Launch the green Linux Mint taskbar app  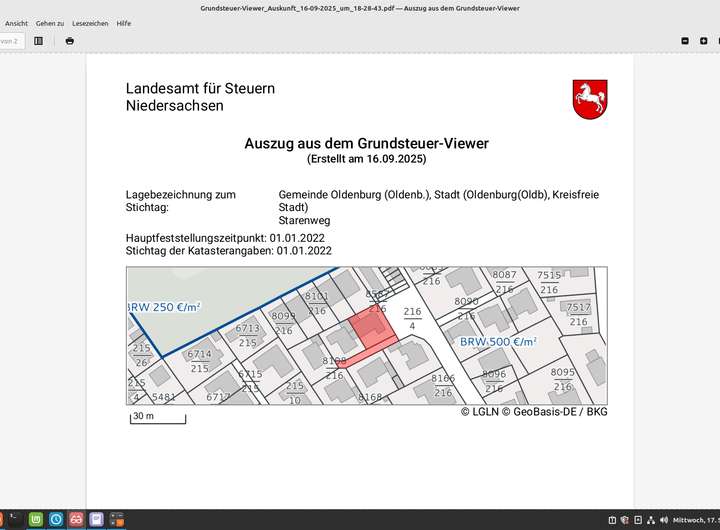pyautogui.click(x=36, y=520)
